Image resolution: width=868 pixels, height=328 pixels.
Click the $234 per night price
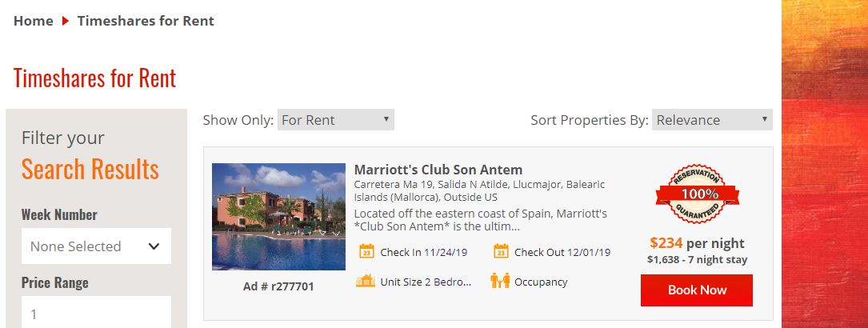697,243
